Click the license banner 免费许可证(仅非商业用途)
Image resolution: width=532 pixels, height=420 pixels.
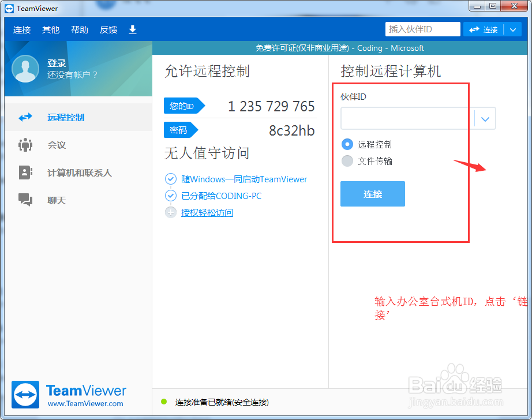point(302,48)
